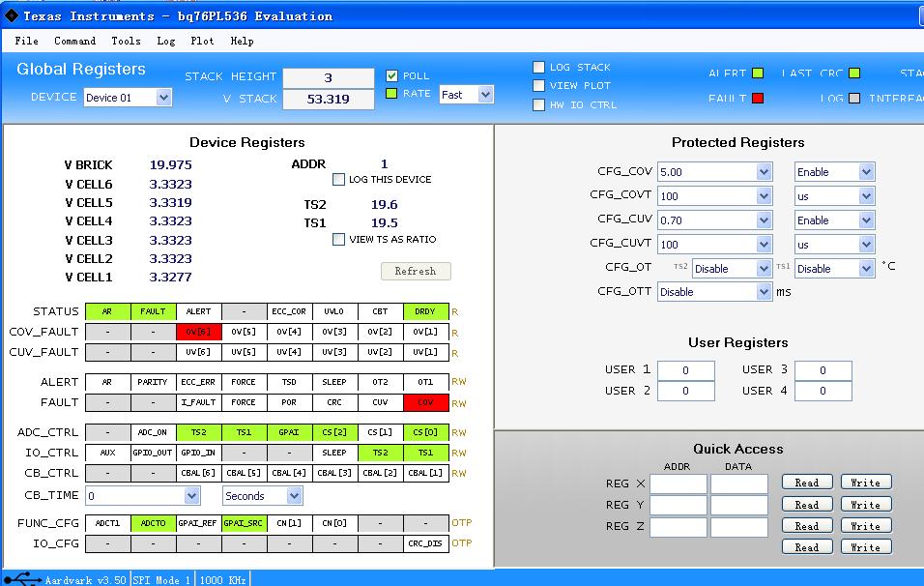
Task: Toggle I_FAULT bit in FAULT row
Action: (x=198, y=402)
